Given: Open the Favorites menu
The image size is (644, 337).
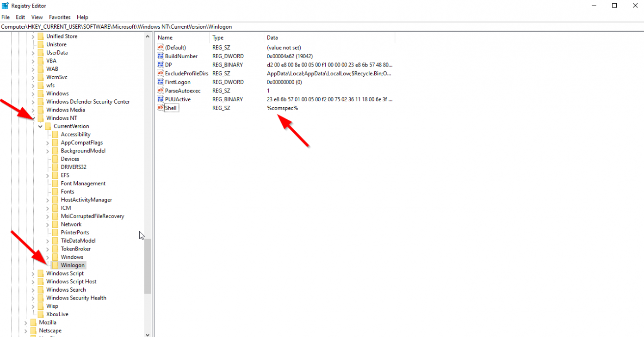Looking at the screenshot, I should 60,17.
